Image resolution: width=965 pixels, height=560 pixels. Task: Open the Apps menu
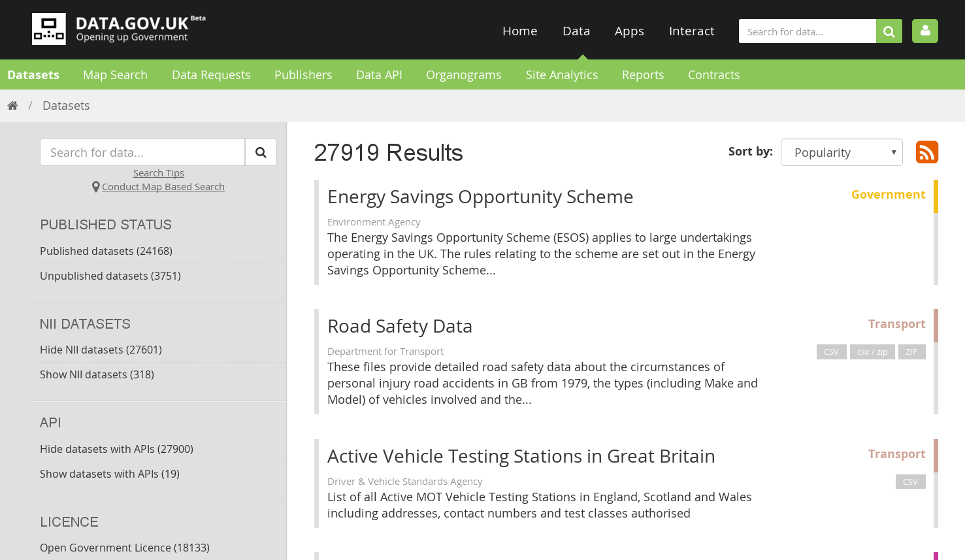coord(629,31)
